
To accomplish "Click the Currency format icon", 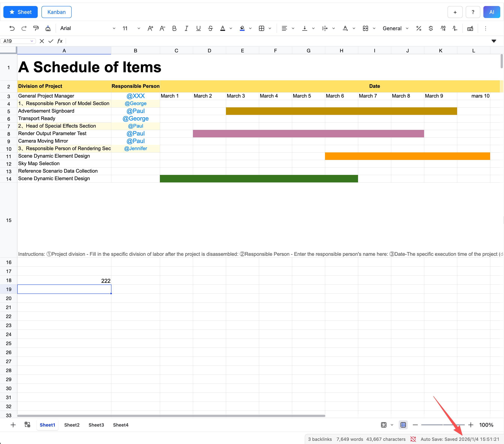I will 430,28.
